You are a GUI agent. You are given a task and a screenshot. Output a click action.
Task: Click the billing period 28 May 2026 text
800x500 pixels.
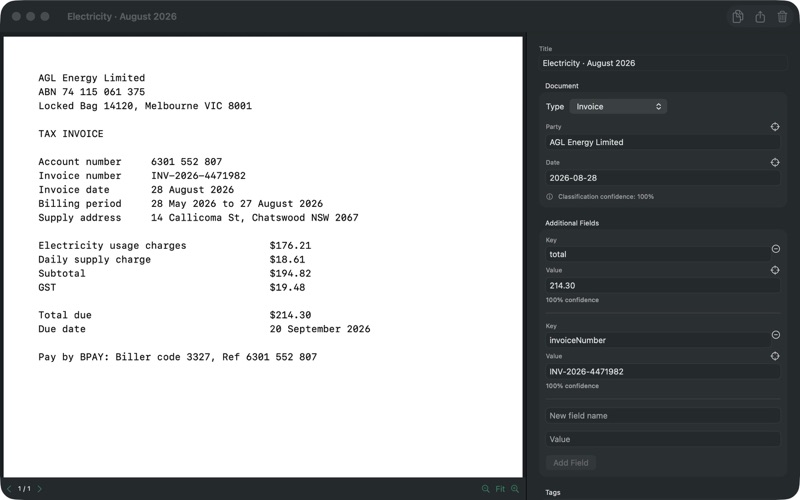[237, 204]
